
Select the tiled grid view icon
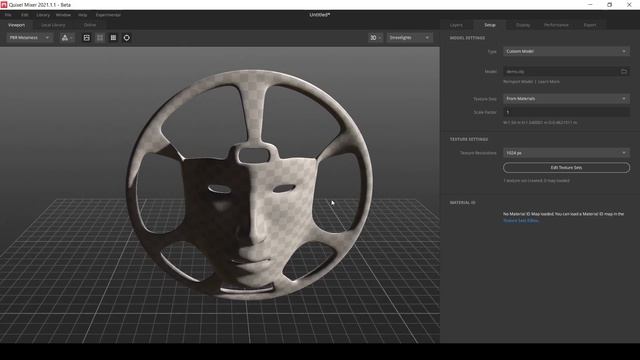pos(113,38)
